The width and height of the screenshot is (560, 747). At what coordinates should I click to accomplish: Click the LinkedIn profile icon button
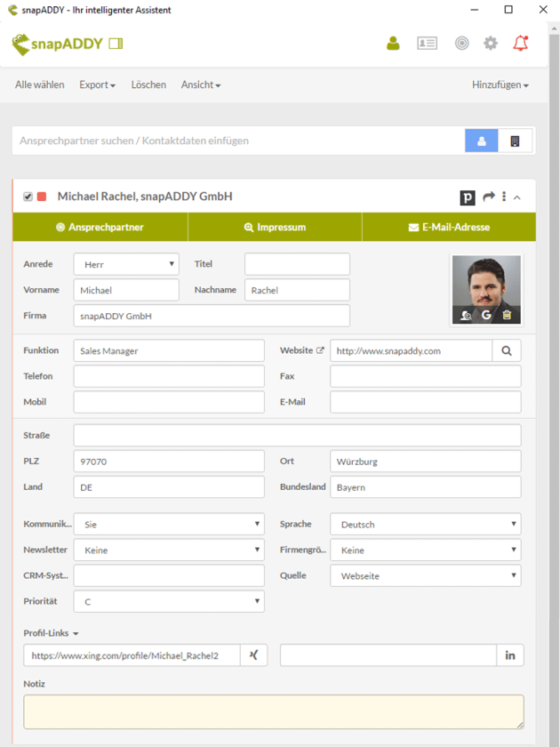click(x=510, y=655)
